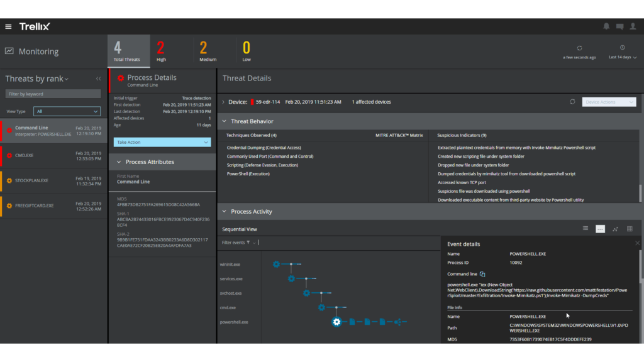The height and width of the screenshot is (362, 644).
Task: Refresh the data updated a few seconds ago
Action: (579, 48)
